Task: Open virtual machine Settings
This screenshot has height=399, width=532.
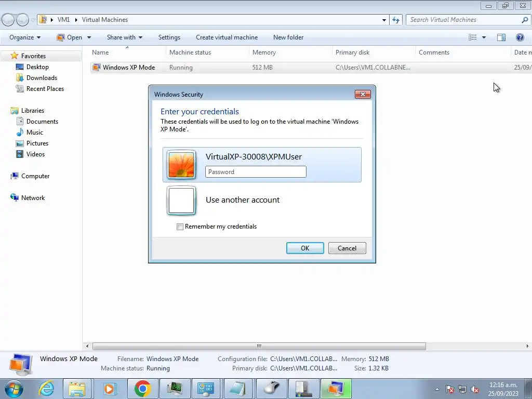Action: click(x=169, y=37)
